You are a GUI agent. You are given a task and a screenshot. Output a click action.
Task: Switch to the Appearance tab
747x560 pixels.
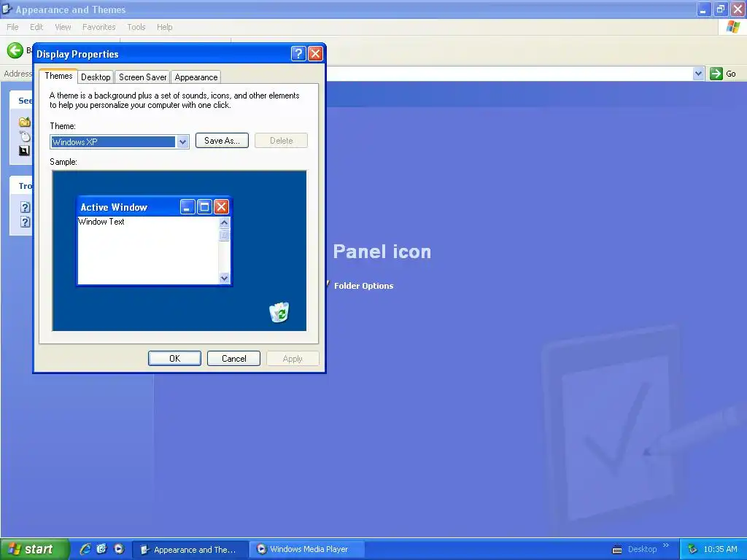(196, 77)
